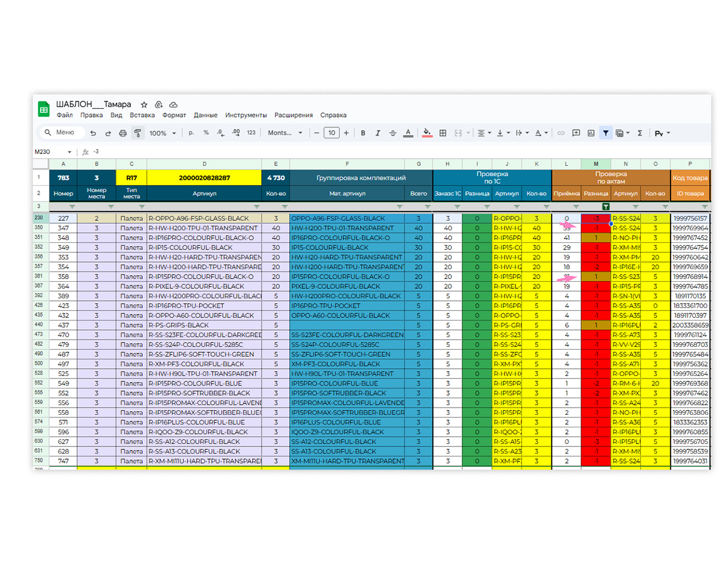
Task: Click the font size field showing 10
Action: pos(331,133)
